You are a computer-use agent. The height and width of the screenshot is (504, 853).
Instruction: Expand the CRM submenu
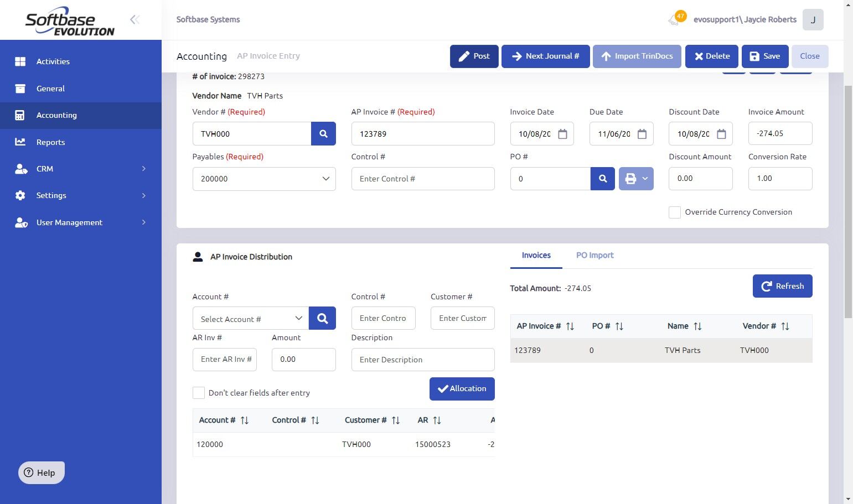point(144,169)
